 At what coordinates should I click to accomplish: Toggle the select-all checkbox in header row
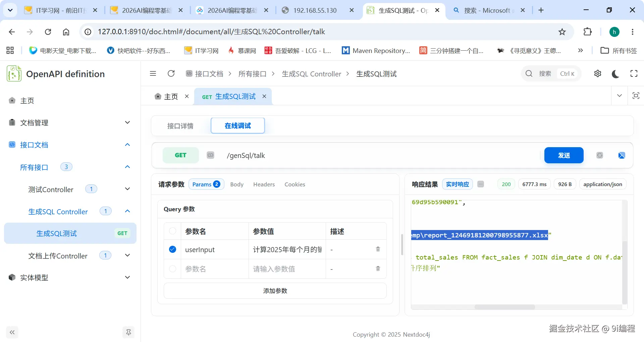coord(172,231)
